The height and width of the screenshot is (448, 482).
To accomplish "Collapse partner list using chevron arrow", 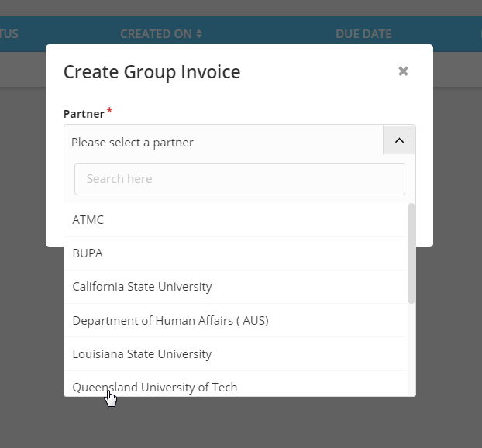I will pyautogui.click(x=399, y=140).
